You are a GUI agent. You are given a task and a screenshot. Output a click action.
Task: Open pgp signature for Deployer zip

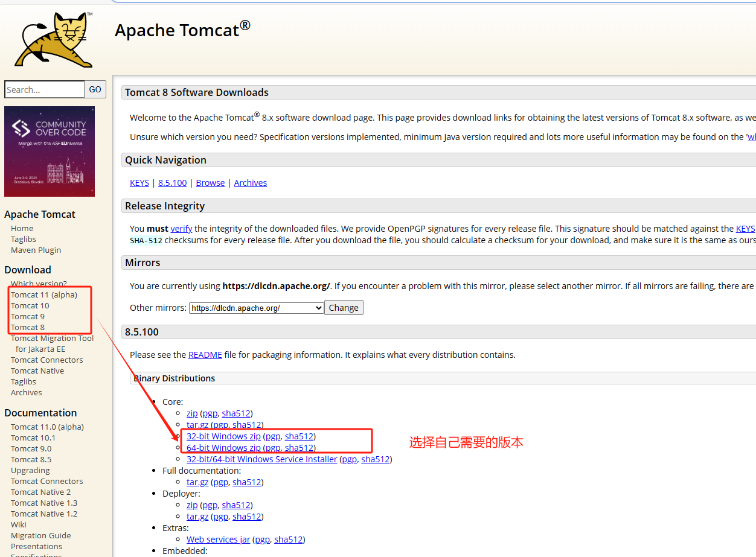coord(210,505)
